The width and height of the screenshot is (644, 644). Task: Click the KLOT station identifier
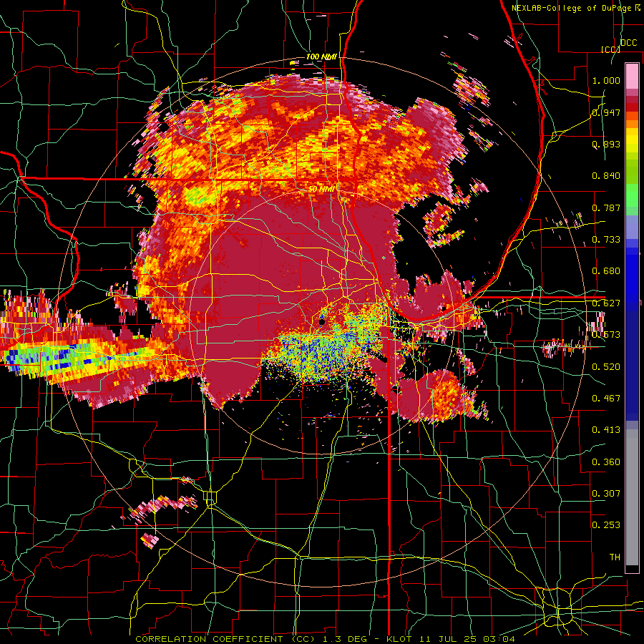(401, 639)
